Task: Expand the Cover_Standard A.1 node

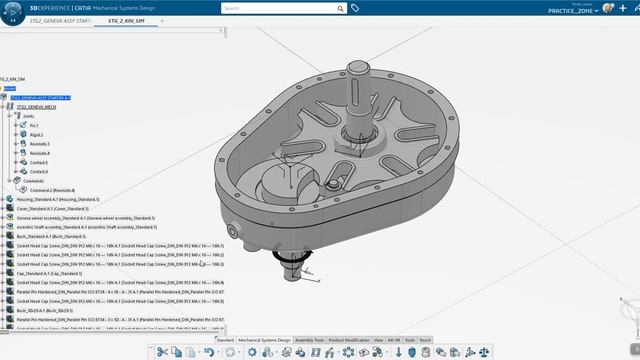Action: click(3, 209)
